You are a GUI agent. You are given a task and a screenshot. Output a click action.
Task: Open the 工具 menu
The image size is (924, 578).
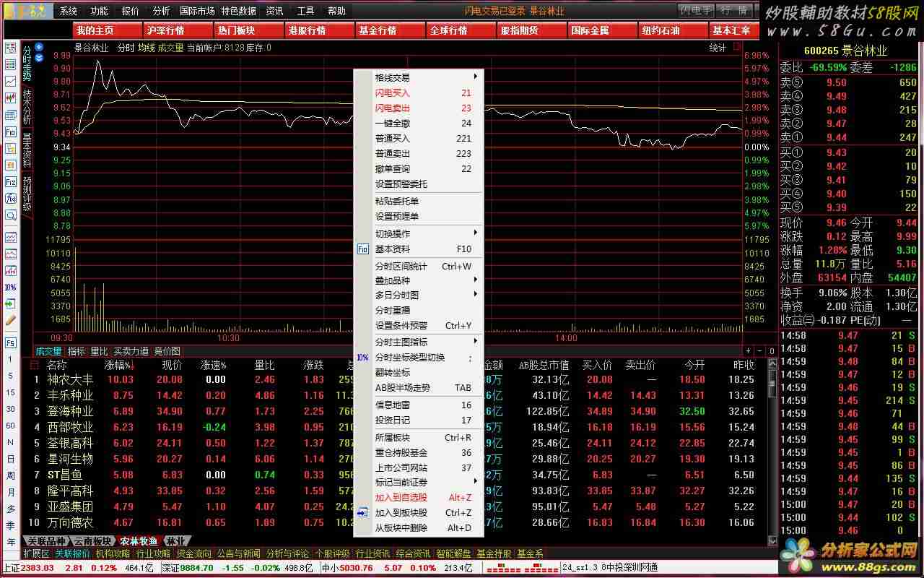306,11
